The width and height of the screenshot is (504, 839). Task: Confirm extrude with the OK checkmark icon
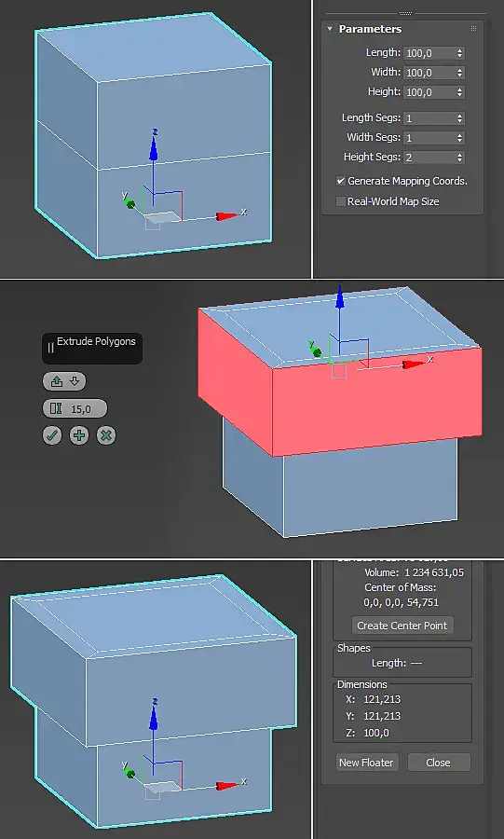pyautogui.click(x=52, y=435)
